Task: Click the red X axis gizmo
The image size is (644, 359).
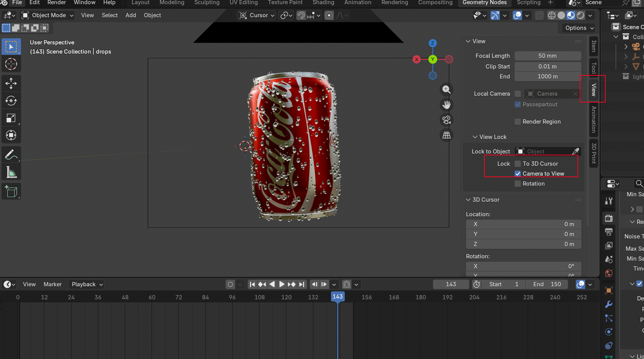Action: pos(416,59)
